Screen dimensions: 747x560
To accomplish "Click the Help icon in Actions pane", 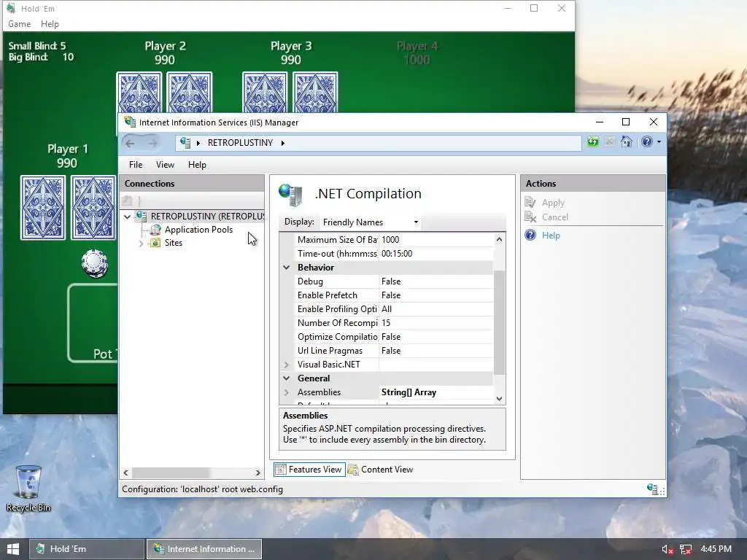I will click(x=530, y=236).
